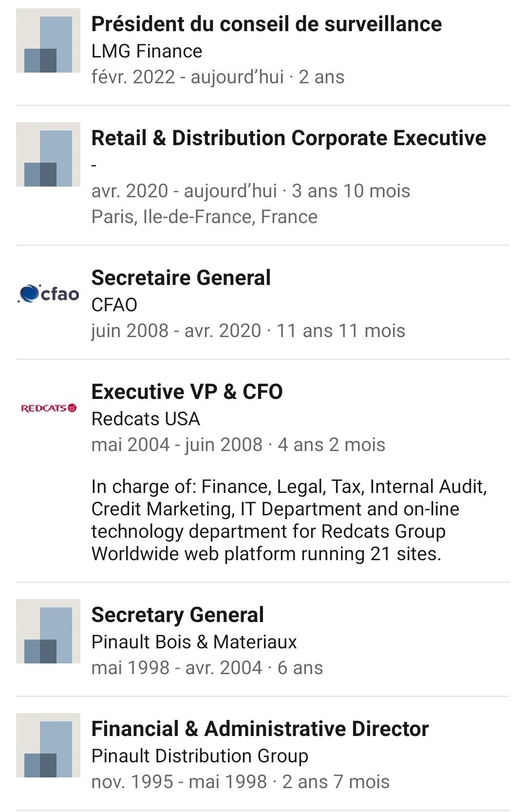
Task: Click the Retail & Distribution entry's placeholder logo
Action: 48,154
